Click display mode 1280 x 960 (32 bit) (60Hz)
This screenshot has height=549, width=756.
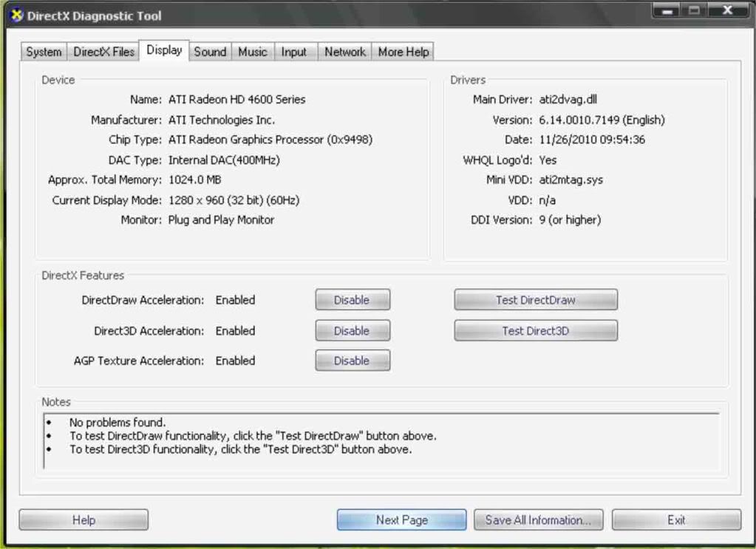click(x=234, y=200)
